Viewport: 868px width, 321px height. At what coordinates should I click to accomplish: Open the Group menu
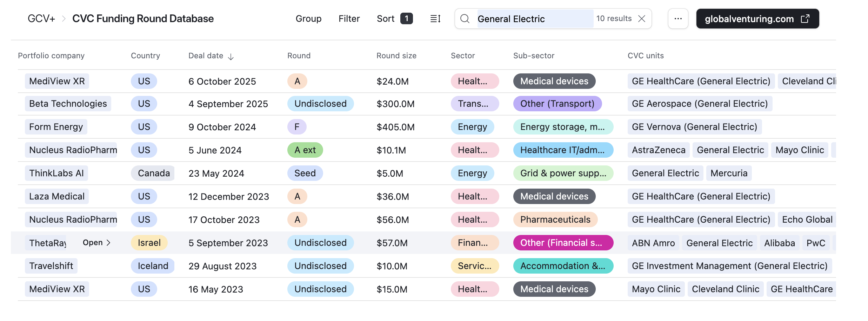click(308, 19)
